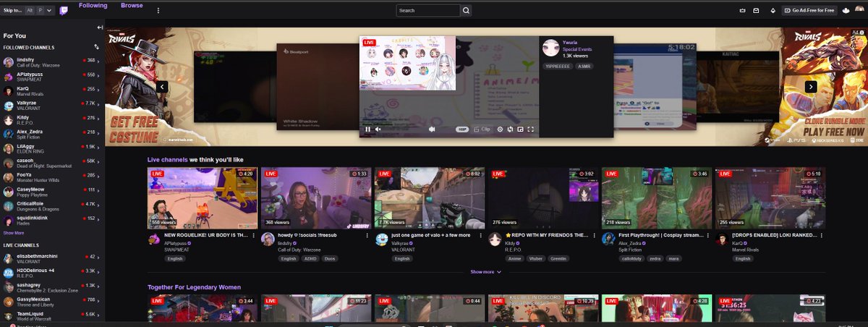The image size is (868, 327).
Task: Open Ywuria channel avatar in carousel
Action: (550, 47)
